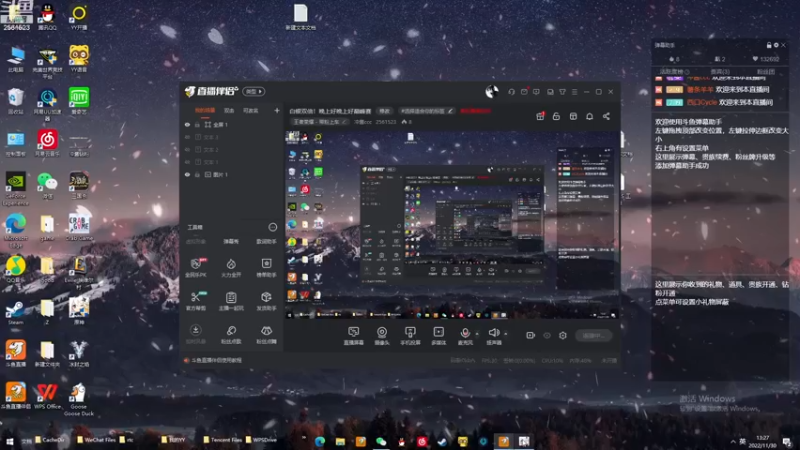Viewport: 800px width, 450px height.
Task: Edit the topic tag field
Action: click(427, 111)
